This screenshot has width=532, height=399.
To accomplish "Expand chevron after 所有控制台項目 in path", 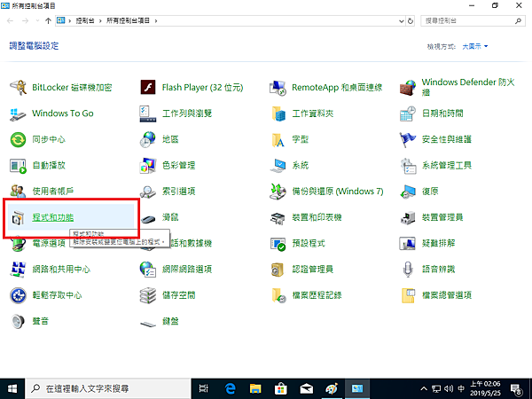I will pos(156,21).
